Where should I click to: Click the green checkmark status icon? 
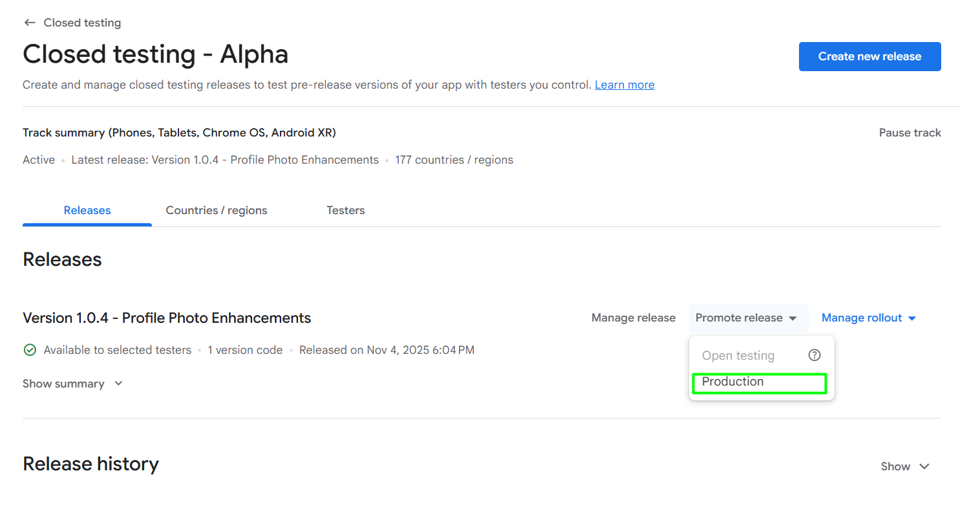pyautogui.click(x=30, y=349)
